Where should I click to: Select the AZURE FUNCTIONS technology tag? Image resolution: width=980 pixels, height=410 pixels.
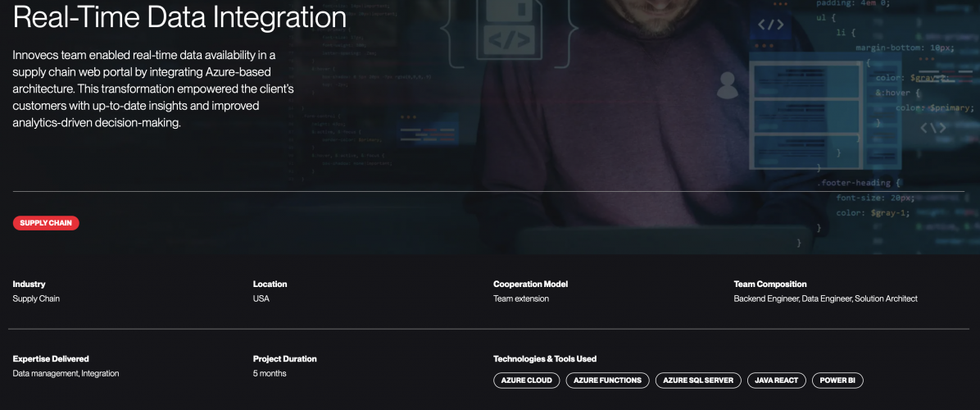[x=607, y=380]
